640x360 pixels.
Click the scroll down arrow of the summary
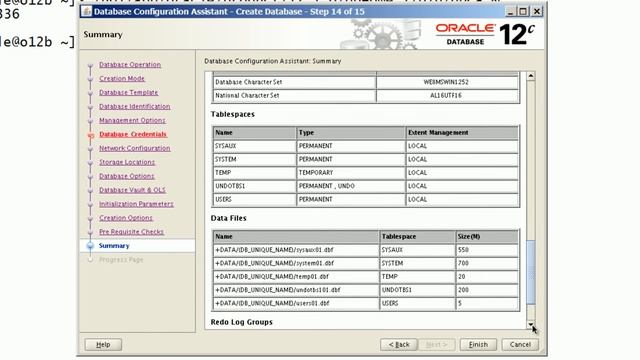(x=531, y=325)
